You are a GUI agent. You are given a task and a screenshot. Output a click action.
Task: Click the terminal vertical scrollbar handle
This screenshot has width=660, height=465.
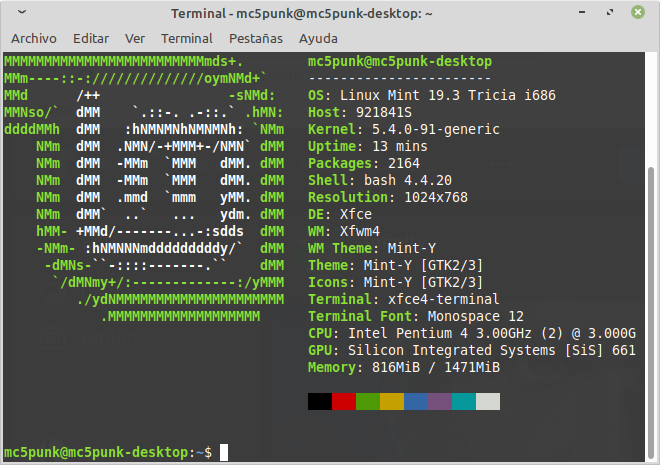pyautogui.click(x=651, y=311)
